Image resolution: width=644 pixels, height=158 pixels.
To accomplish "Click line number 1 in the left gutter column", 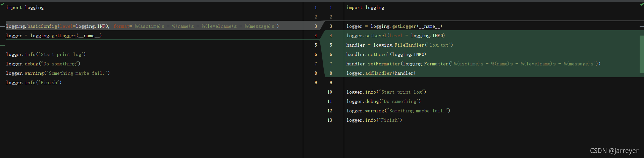I will pos(316,7).
